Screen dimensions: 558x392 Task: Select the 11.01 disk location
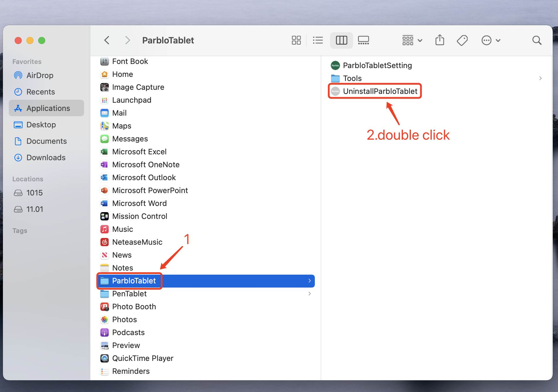click(x=46, y=209)
